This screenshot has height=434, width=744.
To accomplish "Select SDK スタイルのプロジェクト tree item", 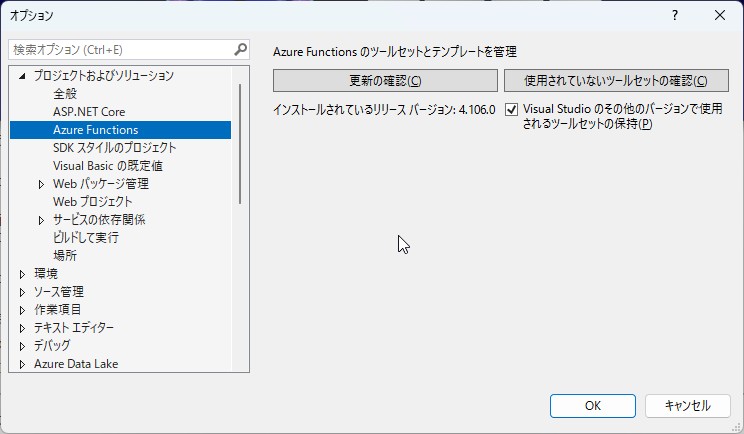I will click(x=114, y=148).
